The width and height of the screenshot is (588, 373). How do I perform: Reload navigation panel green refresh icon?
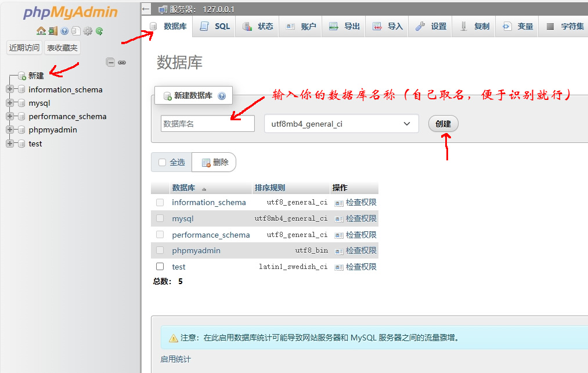pos(99,31)
